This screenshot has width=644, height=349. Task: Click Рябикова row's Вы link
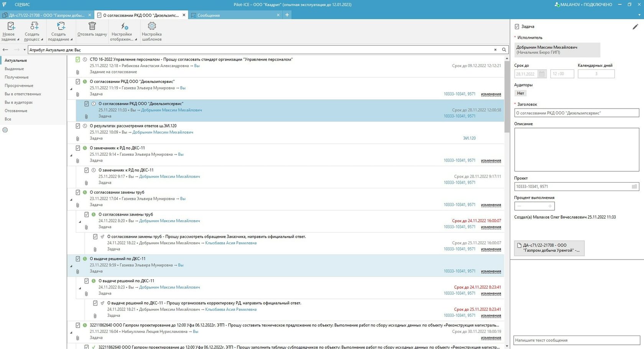(197, 66)
